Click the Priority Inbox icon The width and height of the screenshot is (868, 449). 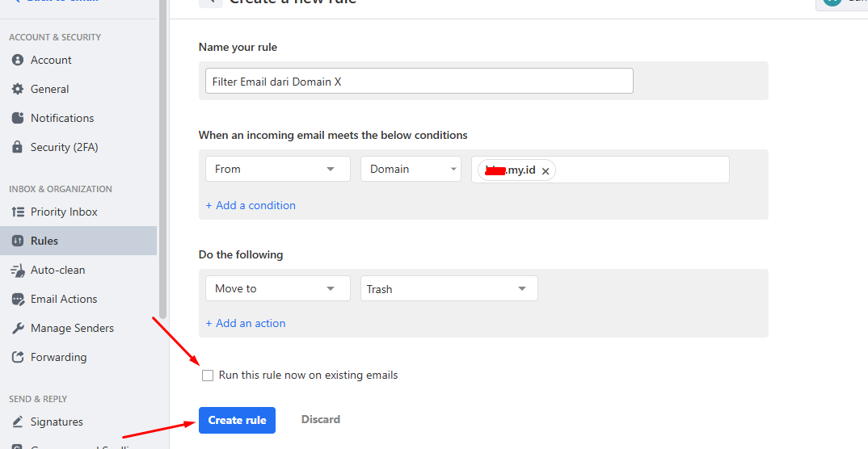[18, 212]
